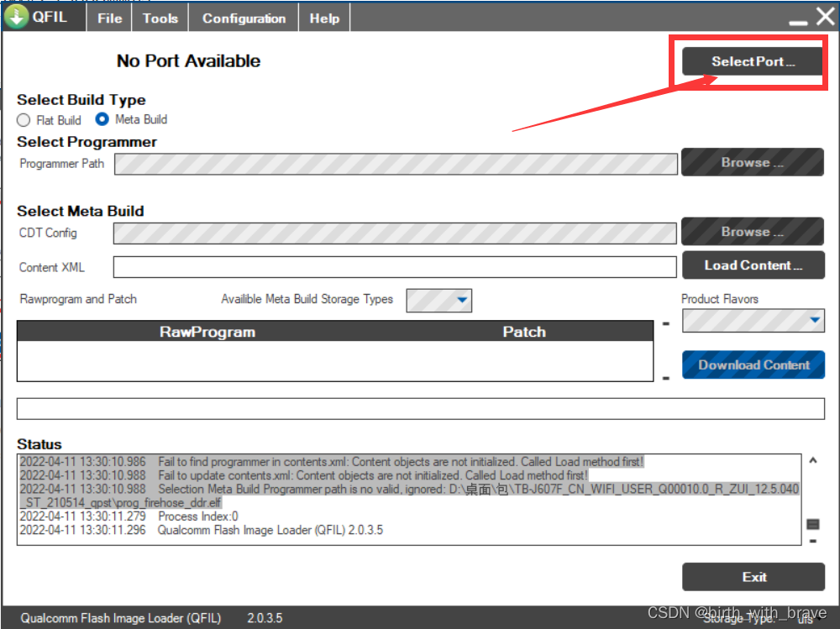The image size is (840, 629).
Task: Click the 'Qualcomm Flash Image Loader (QFIL) 2.0.3.5' log line
Action: (202, 531)
